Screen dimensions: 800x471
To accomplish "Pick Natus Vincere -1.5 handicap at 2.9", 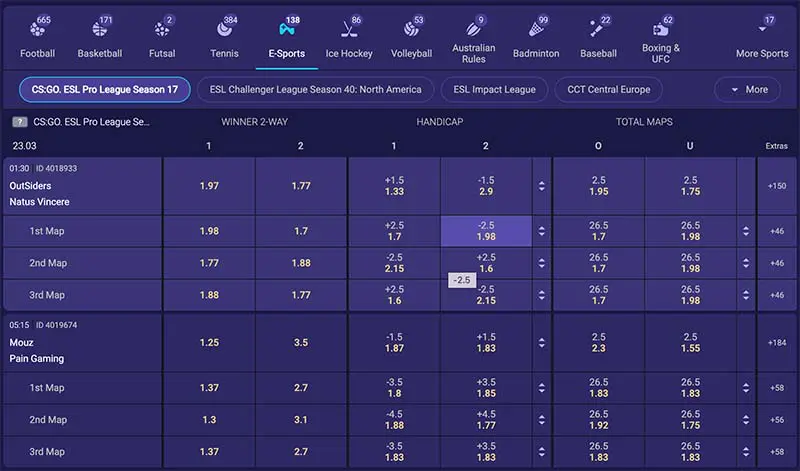I will pos(486,186).
